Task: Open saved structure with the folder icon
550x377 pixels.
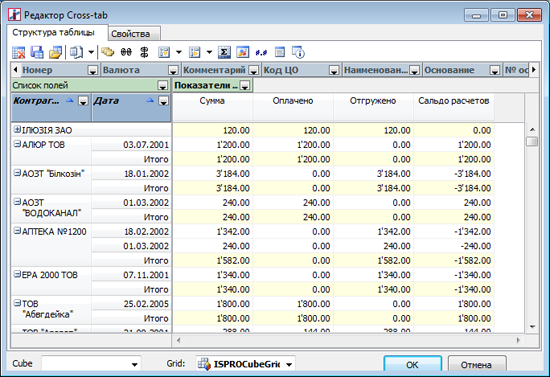Action: (55, 53)
